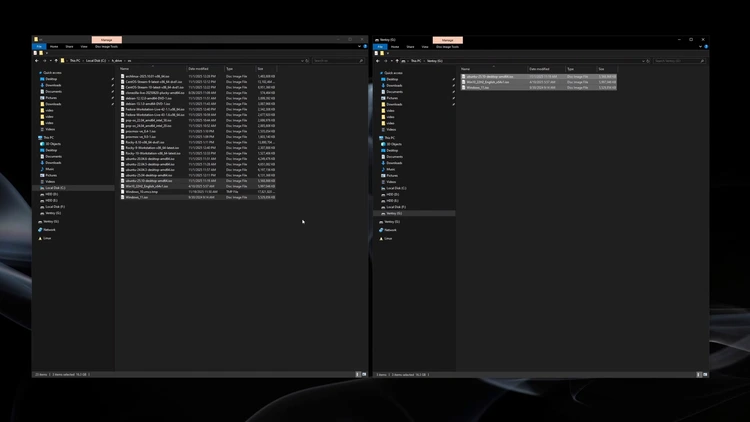Go up one folder in left iso window
The image size is (750, 422).
[56, 61]
